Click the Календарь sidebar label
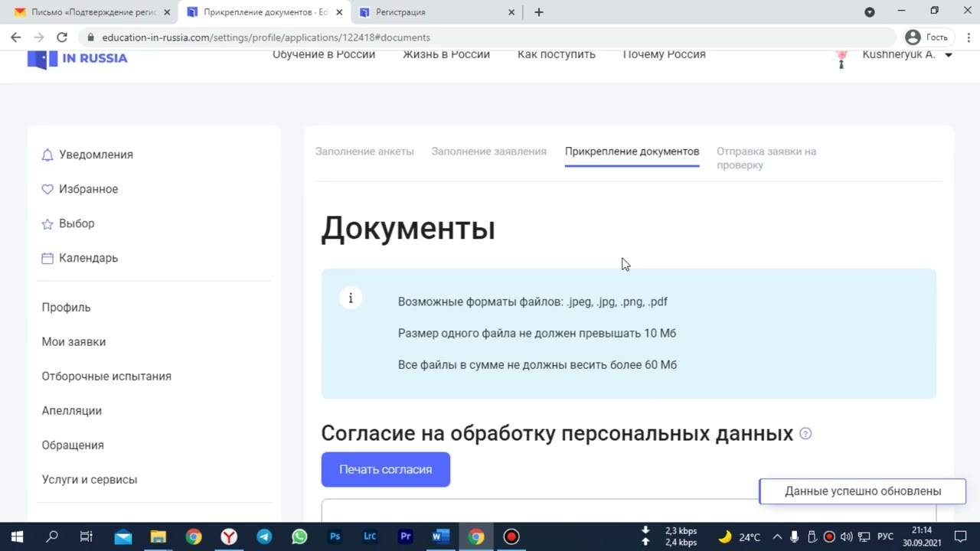 point(88,258)
